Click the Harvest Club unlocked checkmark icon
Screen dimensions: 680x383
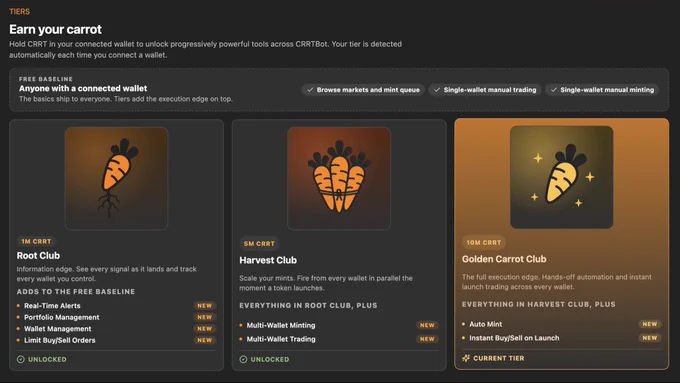click(x=243, y=359)
